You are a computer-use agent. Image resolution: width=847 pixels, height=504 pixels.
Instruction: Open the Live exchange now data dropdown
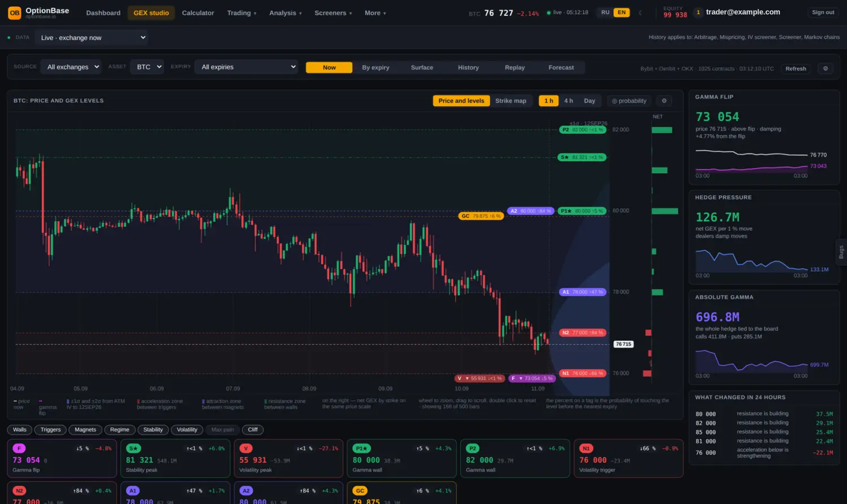pos(91,38)
